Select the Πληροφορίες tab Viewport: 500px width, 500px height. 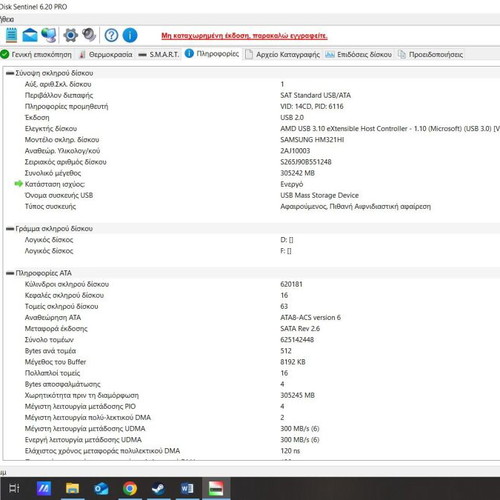[x=212, y=54]
